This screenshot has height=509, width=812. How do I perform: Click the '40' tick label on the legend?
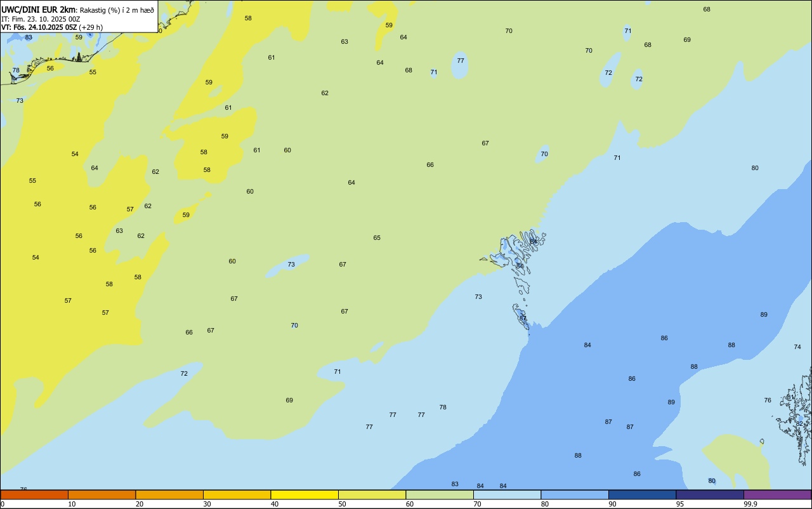point(275,504)
